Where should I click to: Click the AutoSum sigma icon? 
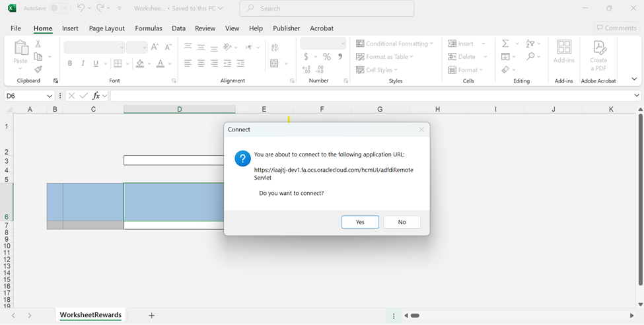click(x=505, y=44)
